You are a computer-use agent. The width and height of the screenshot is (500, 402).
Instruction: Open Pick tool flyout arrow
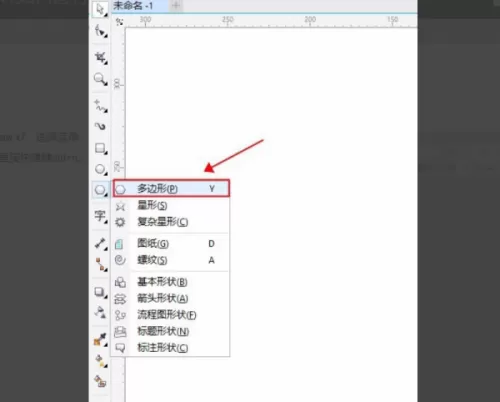pos(105,15)
